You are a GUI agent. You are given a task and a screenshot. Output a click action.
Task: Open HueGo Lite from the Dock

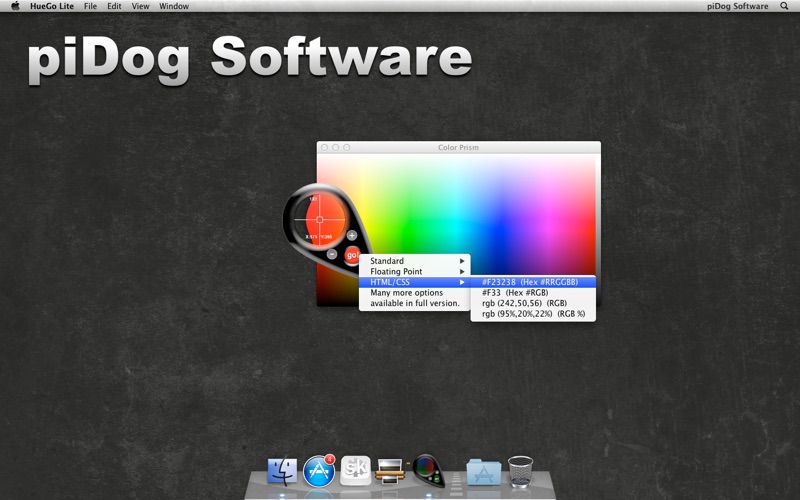tap(428, 468)
